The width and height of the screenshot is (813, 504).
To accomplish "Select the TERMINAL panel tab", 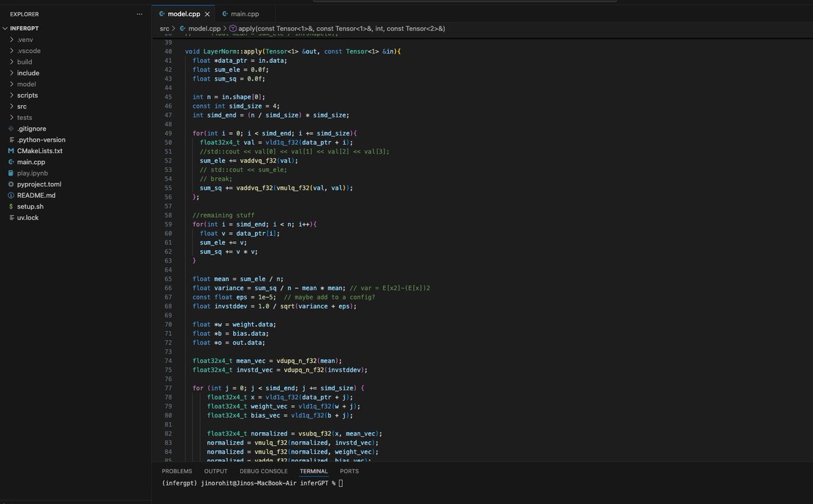I will coord(314,471).
